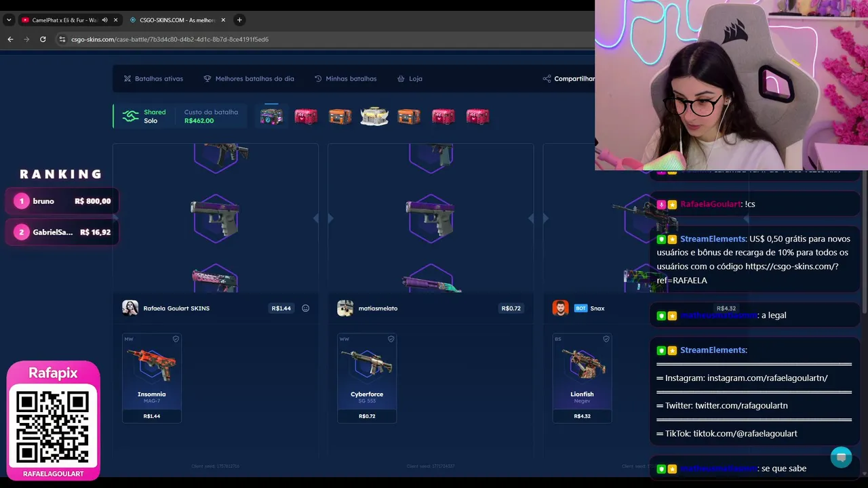868x488 pixels.
Task: Open Rafaela Goulart SKINS avatar
Action: tap(130, 308)
